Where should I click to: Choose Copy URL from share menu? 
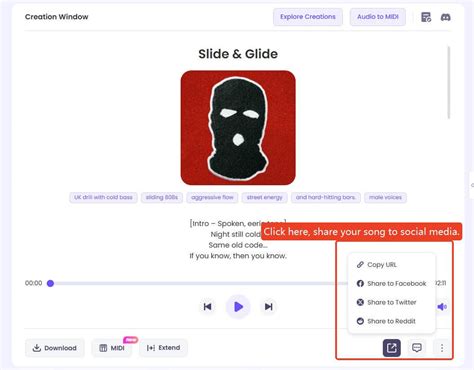coord(392,265)
